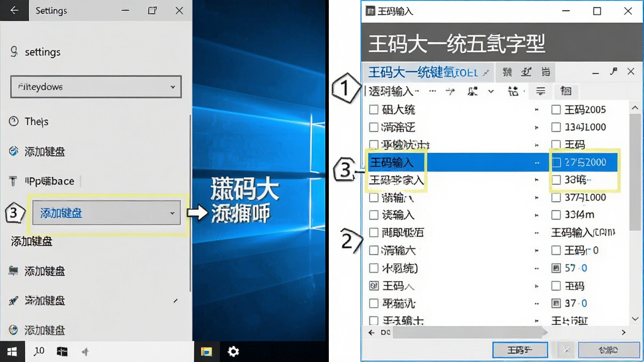
Task: Open the Windows Start menu
Action: pyautogui.click(x=13, y=351)
